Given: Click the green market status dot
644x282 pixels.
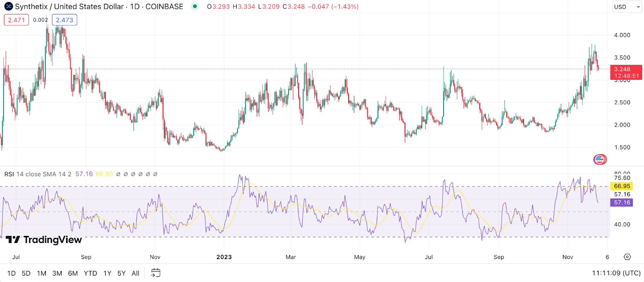Looking at the screenshot, I should [195, 6].
